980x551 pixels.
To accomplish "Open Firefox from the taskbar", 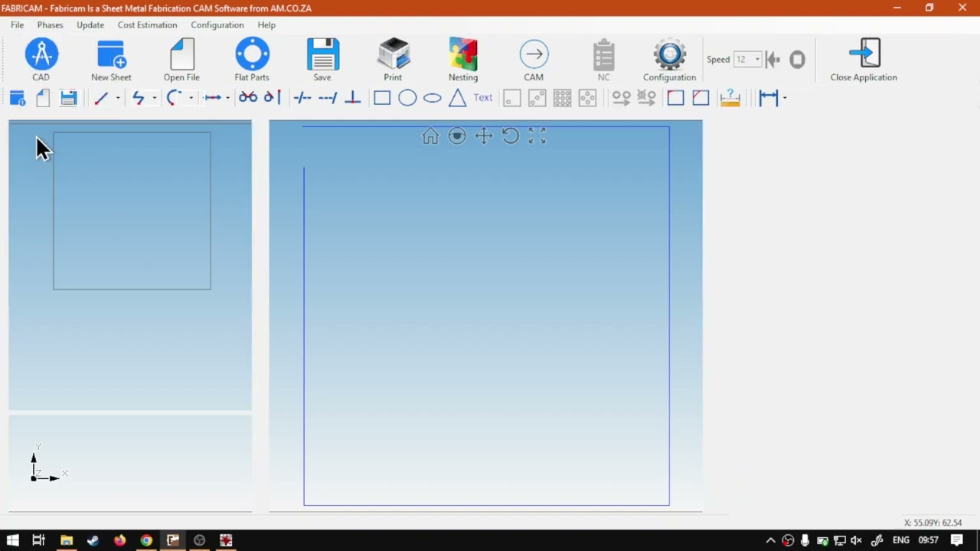I will 119,540.
